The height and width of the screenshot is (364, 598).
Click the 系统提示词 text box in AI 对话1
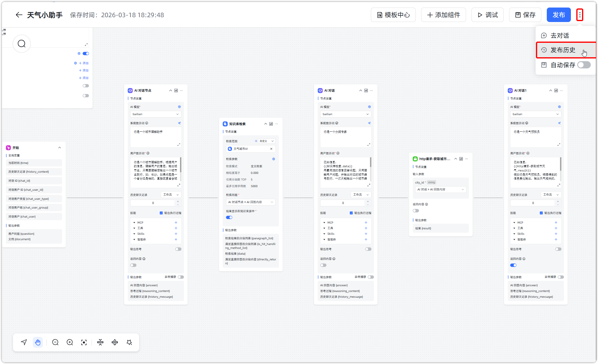(x=535, y=137)
